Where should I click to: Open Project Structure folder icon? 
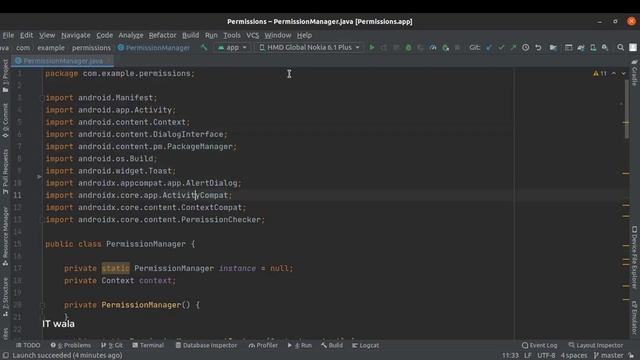[x=553, y=48]
